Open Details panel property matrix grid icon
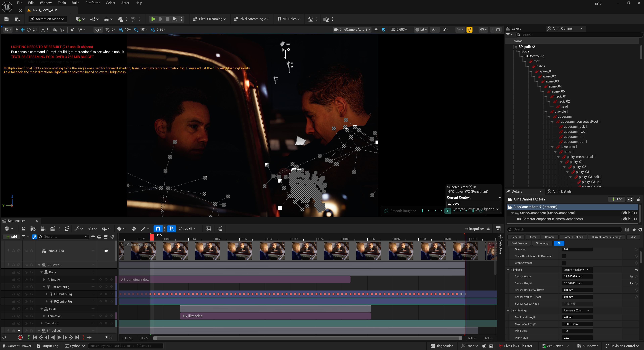644x350 pixels. pos(627,230)
